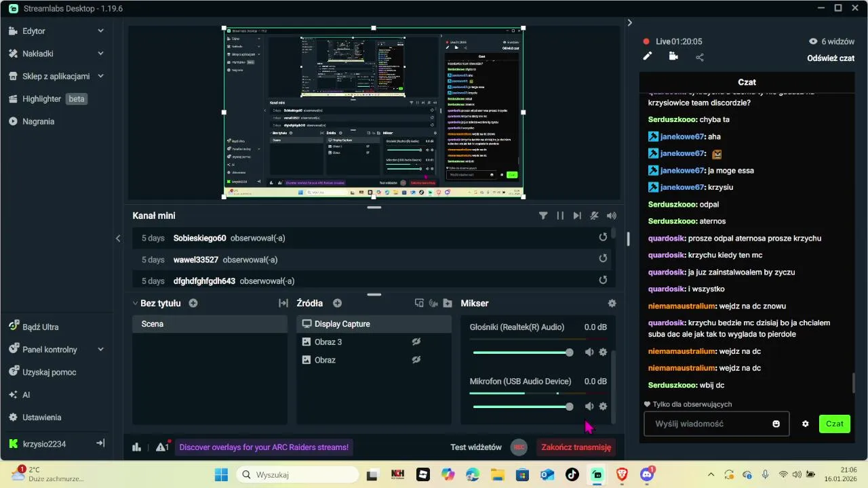Skip alert in Kanał mini
The height and width of the screenshot is (488, 868).
577,216
